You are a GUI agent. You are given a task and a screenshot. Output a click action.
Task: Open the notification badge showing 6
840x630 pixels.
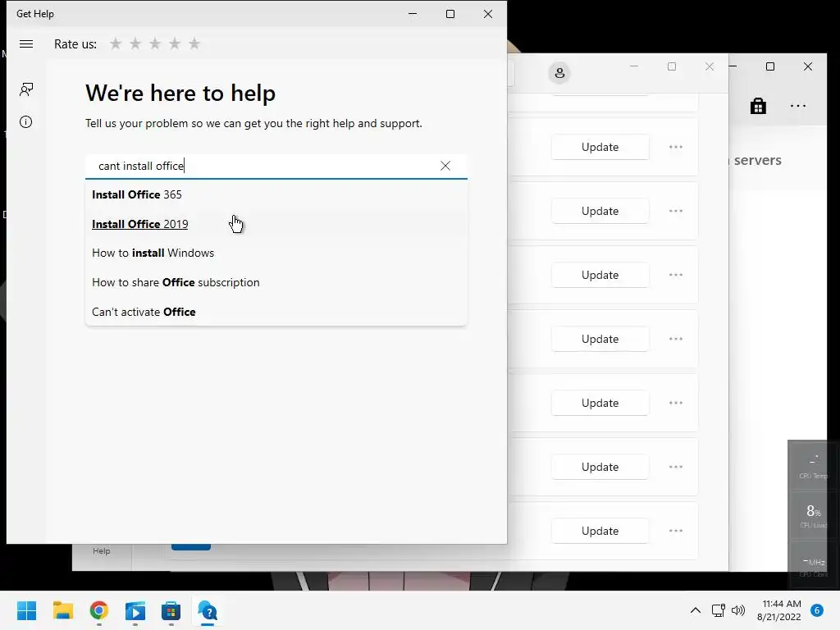point(817,610)
